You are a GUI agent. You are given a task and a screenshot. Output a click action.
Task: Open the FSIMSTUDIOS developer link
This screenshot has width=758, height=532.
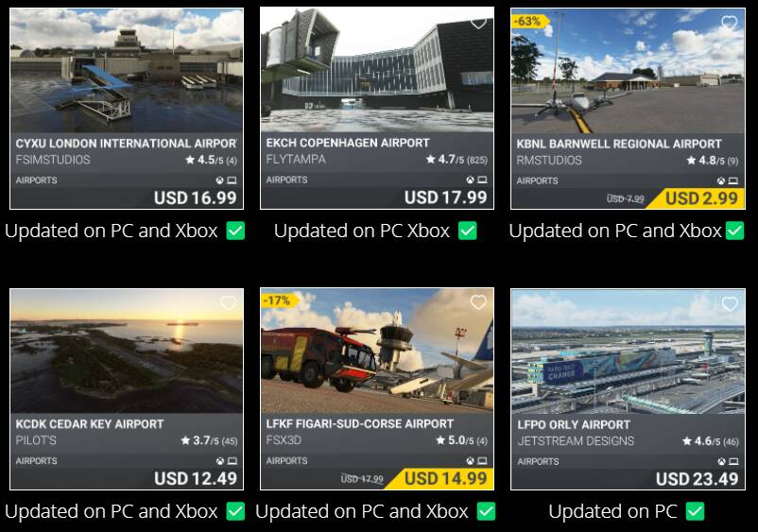[x=53, y=160]
